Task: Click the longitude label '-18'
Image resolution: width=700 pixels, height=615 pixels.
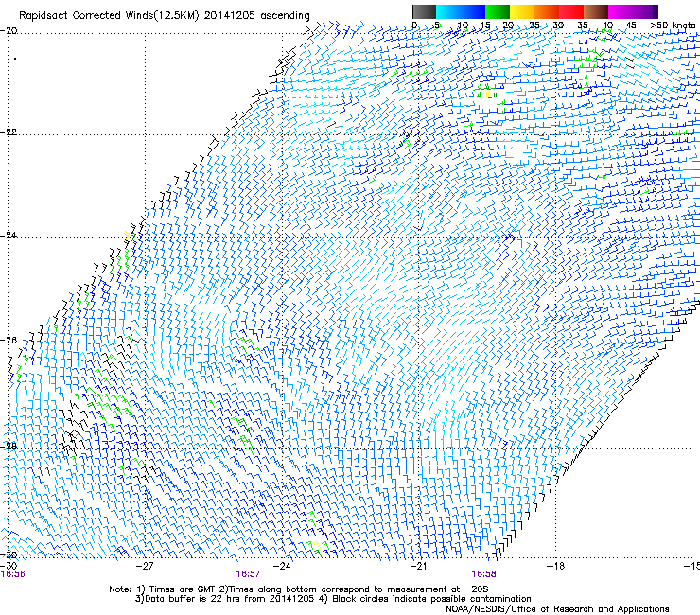Action: 555,567
